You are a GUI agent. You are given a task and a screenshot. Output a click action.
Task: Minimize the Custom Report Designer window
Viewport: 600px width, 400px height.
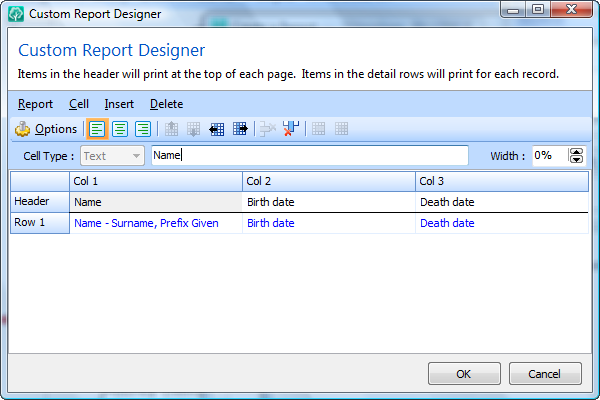[x=513, y=9]
